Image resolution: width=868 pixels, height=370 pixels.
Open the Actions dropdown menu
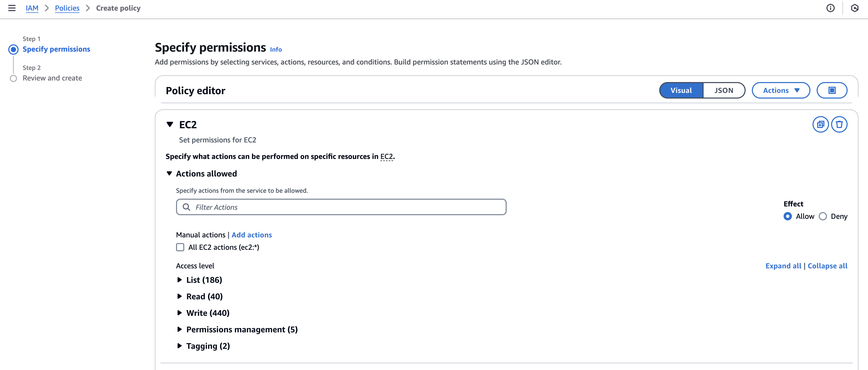[781, 90]
